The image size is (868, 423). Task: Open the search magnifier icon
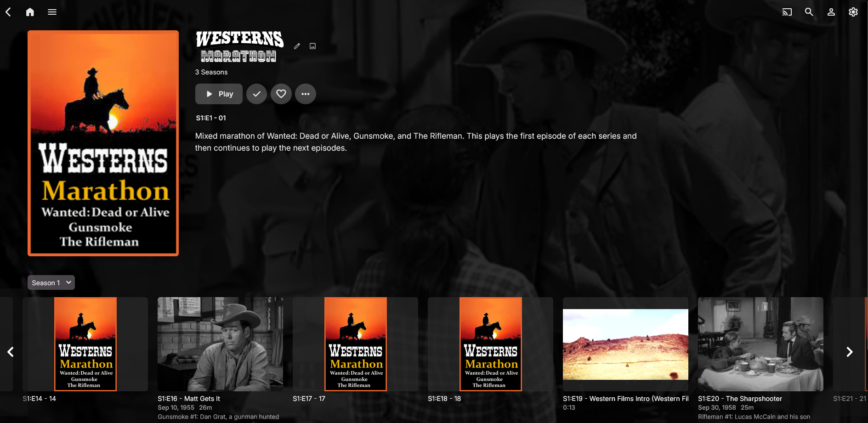coord(809,12)
